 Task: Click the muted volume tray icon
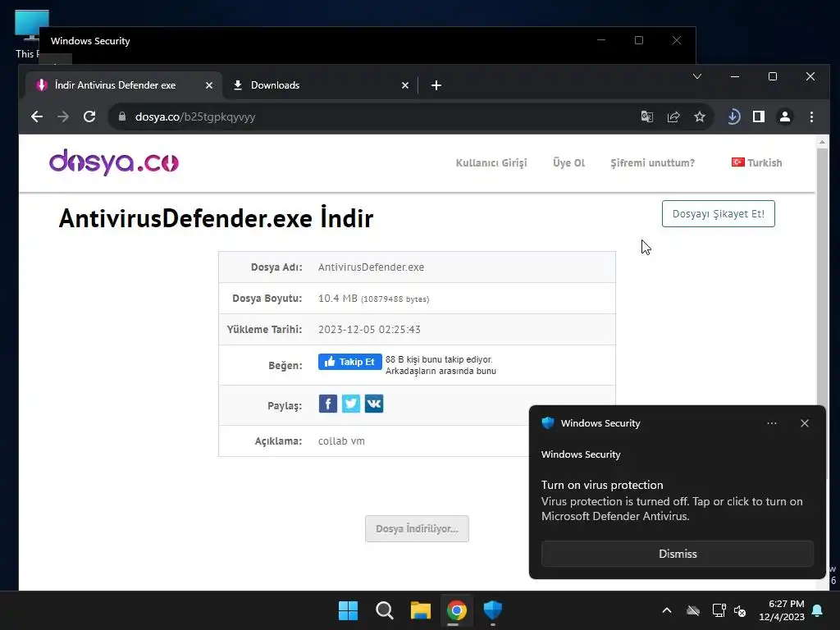[741, 610]
